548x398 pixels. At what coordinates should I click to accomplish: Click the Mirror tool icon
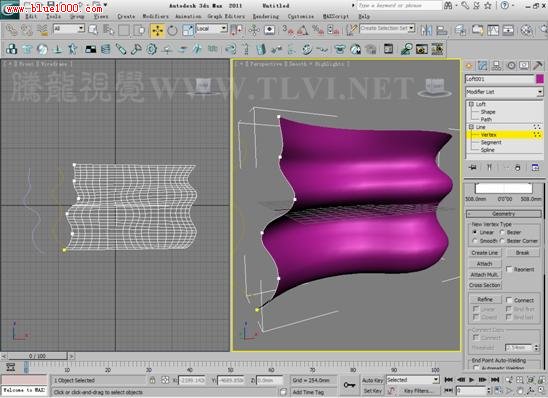(426, 30)
